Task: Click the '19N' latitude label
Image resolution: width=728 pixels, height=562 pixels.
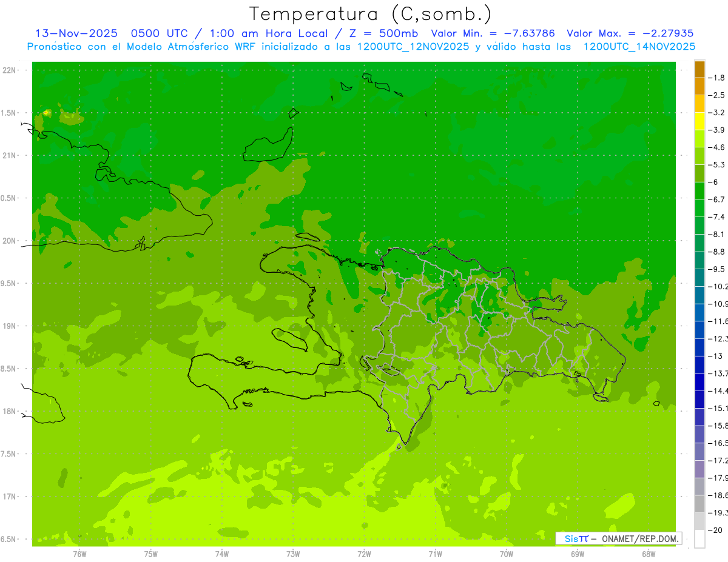Action: [10, 326]
